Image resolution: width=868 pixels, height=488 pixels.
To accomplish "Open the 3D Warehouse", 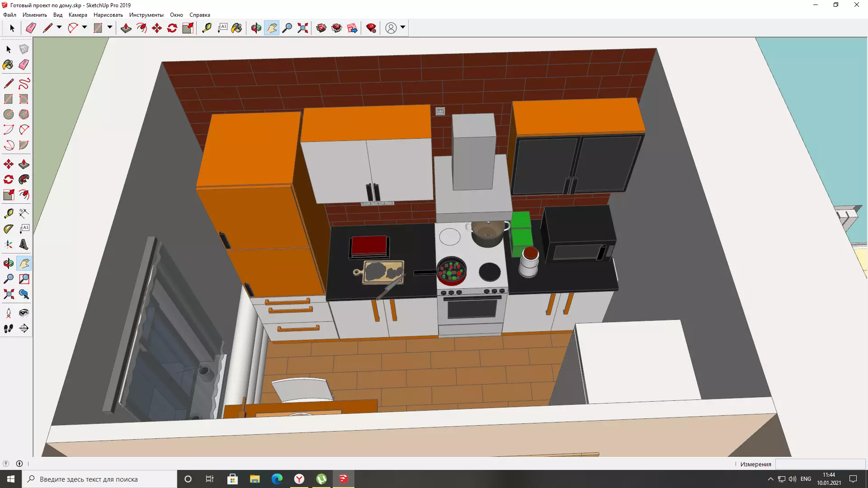I will tap(321, 28).
